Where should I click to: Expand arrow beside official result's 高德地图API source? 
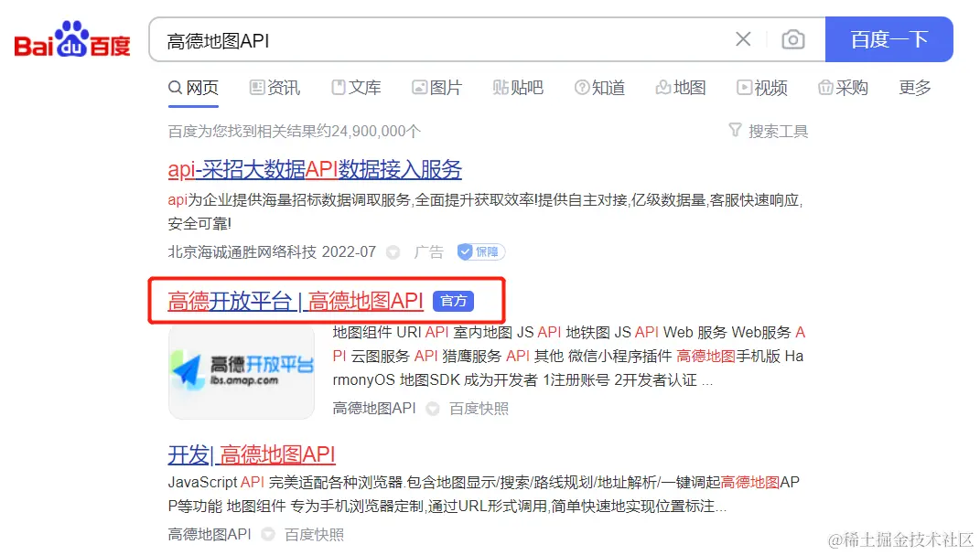[x=432, y=409]
